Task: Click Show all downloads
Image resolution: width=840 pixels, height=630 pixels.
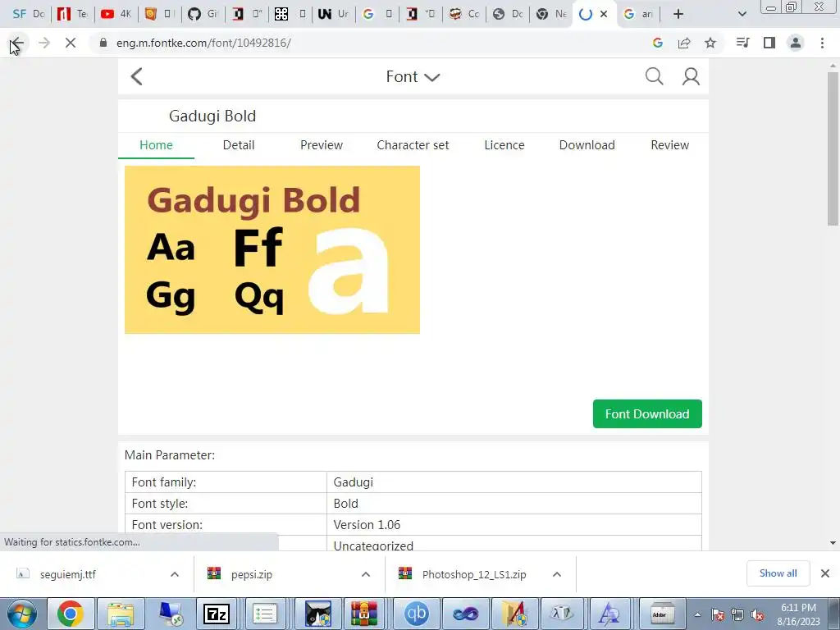Action: tap(778, 573)
